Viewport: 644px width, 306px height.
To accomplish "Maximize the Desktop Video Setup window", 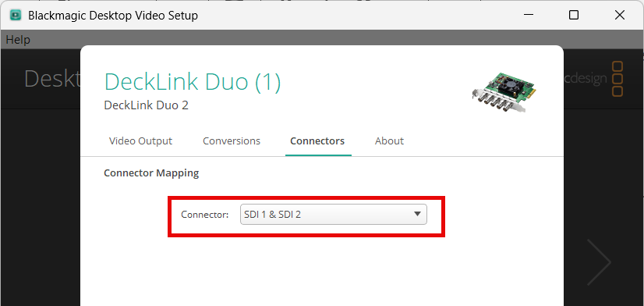I will pyautogui.click(x=574, y=15).
